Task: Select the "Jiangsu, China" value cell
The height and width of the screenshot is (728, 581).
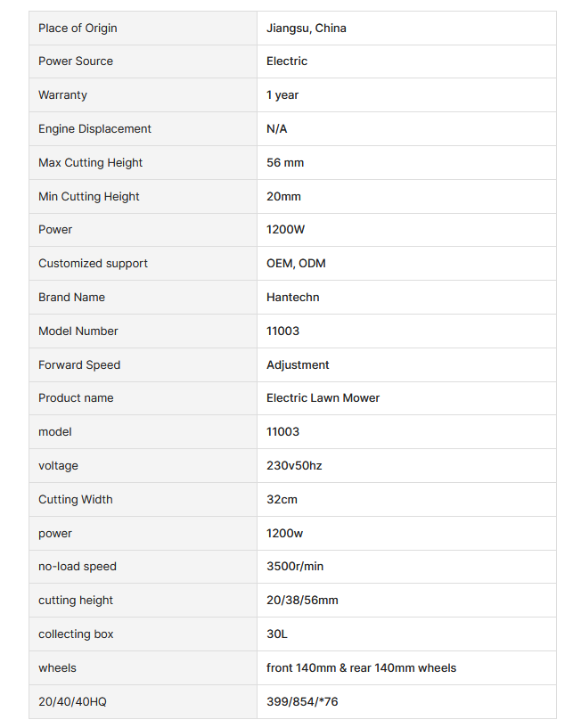Action: pos(307,29)
